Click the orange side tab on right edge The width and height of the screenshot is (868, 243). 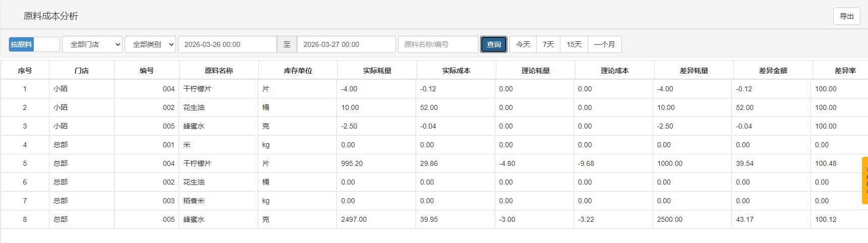click(864, 180)
